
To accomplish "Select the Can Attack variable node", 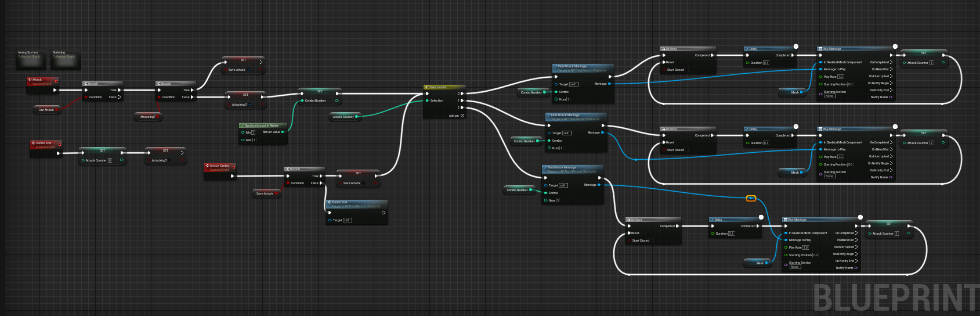I will click(47, 109).
